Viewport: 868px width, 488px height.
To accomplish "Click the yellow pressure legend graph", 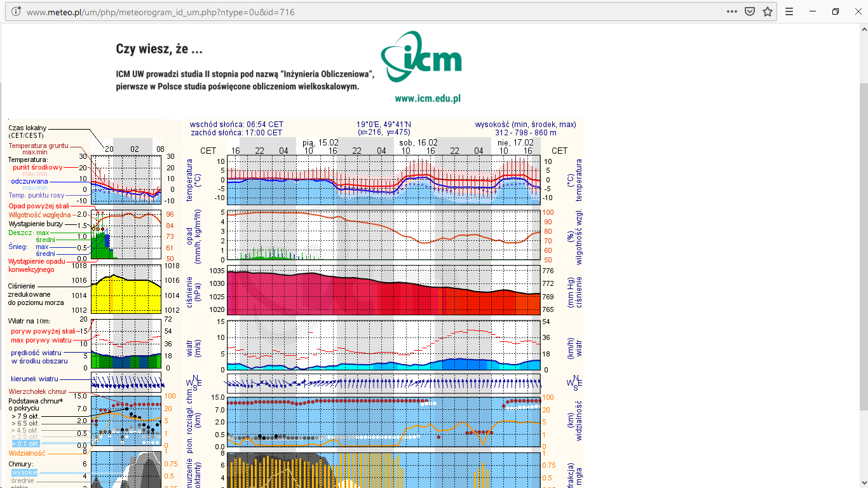I will (126, 289).
